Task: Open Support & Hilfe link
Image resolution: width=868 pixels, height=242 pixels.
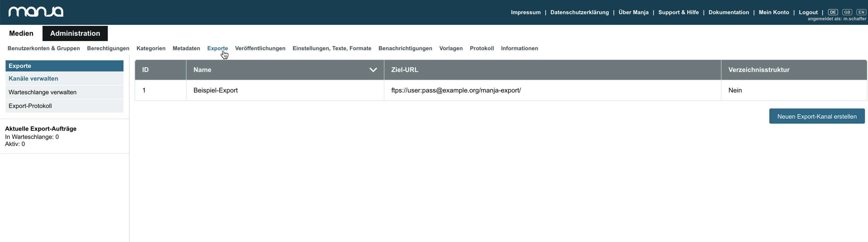Action: (678, 12)
